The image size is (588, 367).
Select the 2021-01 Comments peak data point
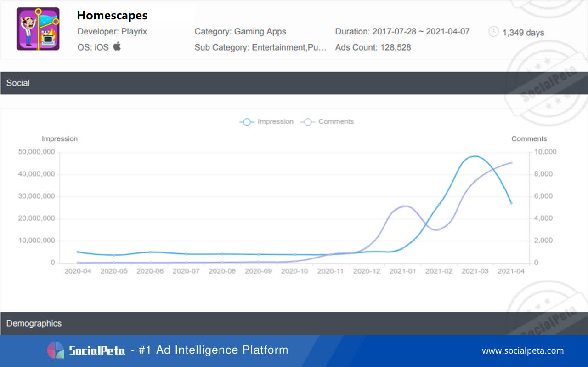click(403, 206)
